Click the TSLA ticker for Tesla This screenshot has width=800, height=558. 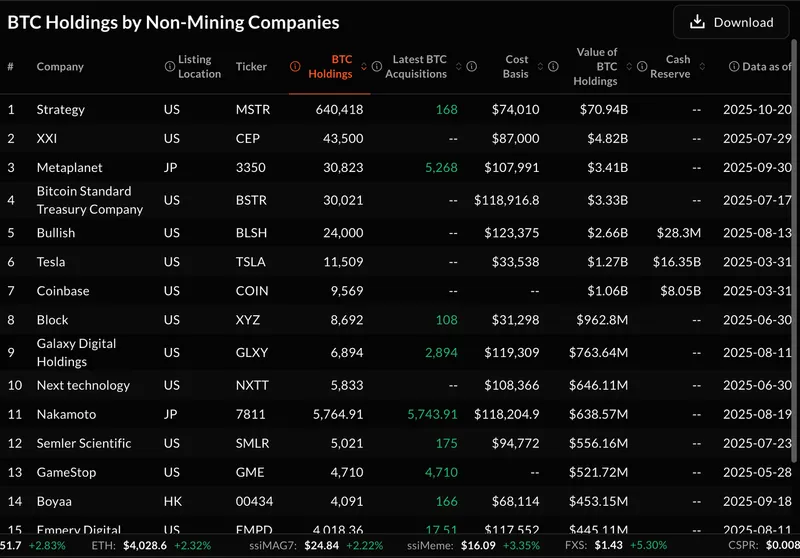click(250, 262)
